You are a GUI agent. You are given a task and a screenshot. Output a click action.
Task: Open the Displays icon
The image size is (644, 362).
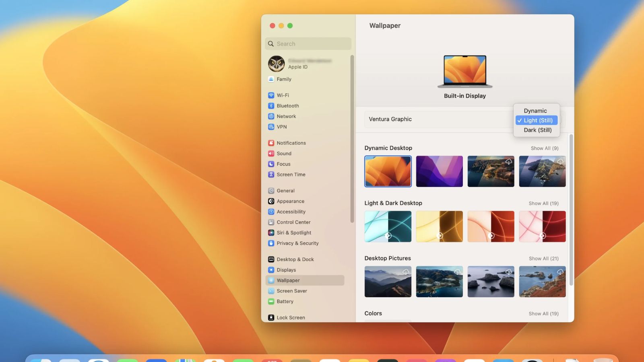point(271,270)
